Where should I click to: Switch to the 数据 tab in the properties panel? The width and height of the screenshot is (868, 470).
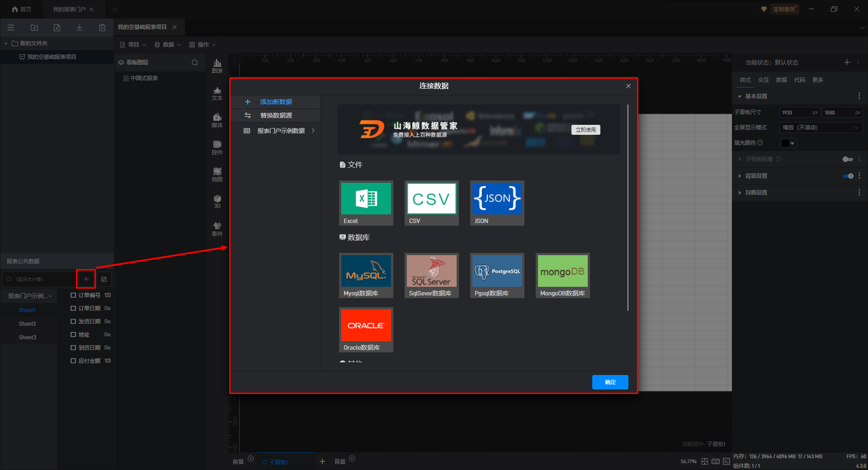782,80
